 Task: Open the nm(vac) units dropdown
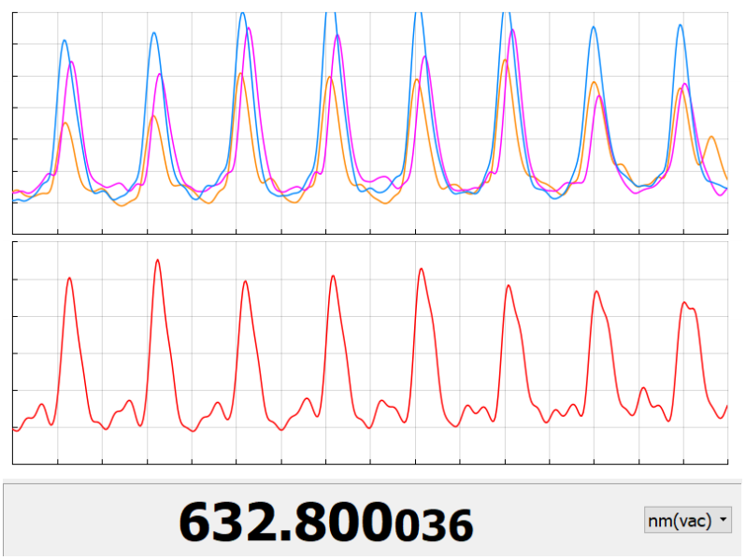tap(687, 521)
